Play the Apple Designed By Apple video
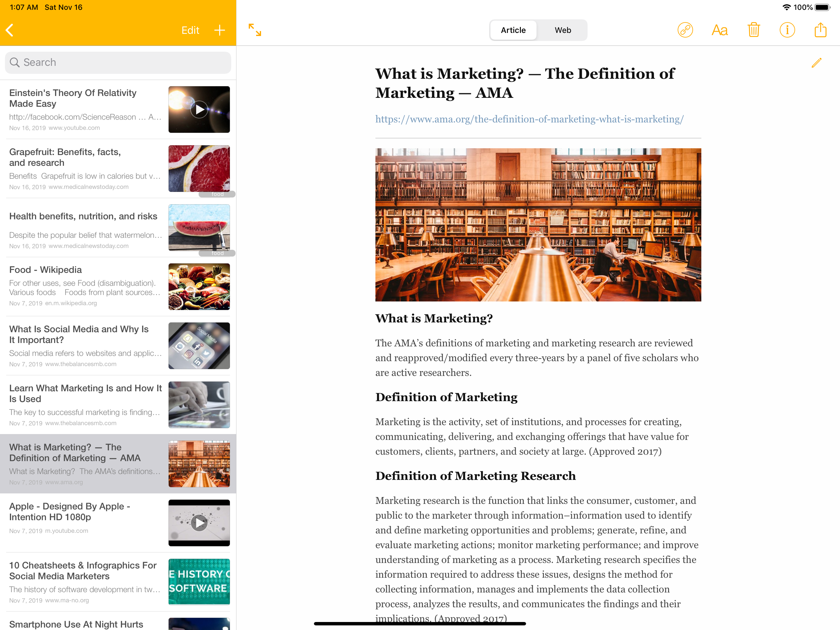840x630 pixels. click(x=199, y=523)
